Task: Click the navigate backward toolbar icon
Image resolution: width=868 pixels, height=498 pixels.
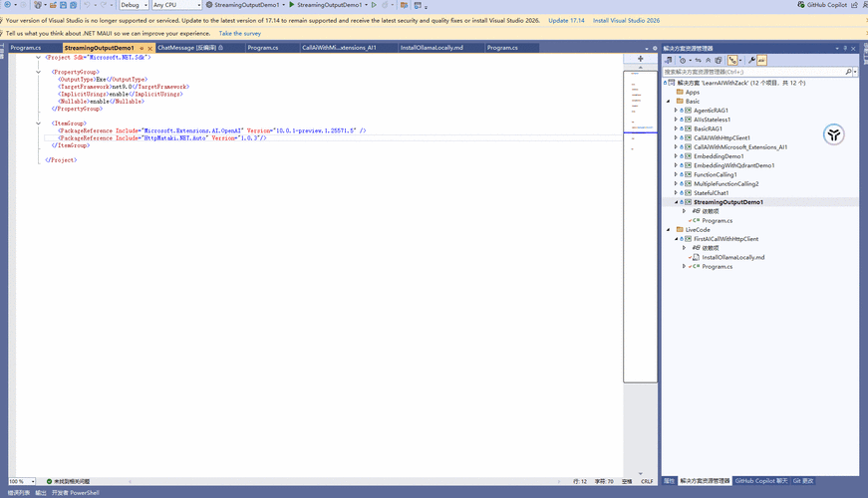Action: (8, 4)
